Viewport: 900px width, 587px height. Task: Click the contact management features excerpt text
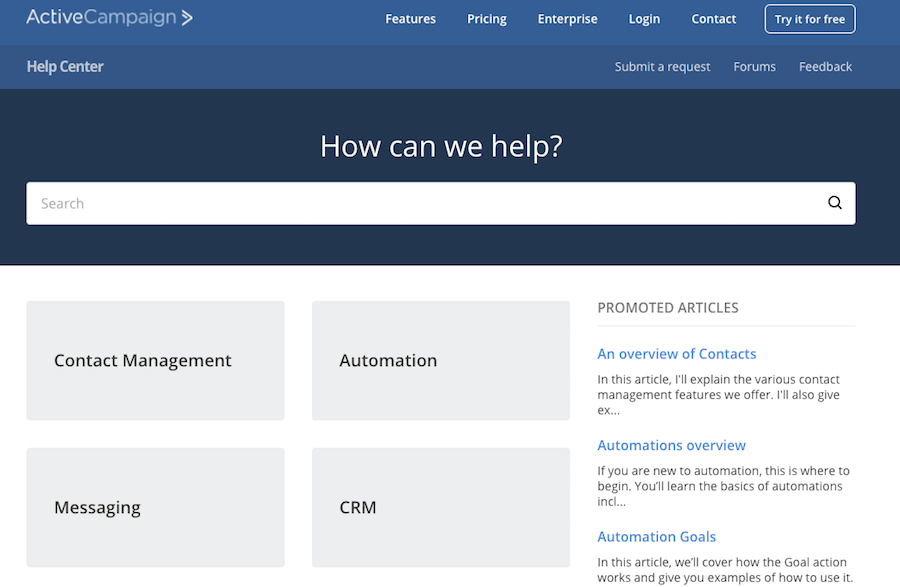click(719, 395)
